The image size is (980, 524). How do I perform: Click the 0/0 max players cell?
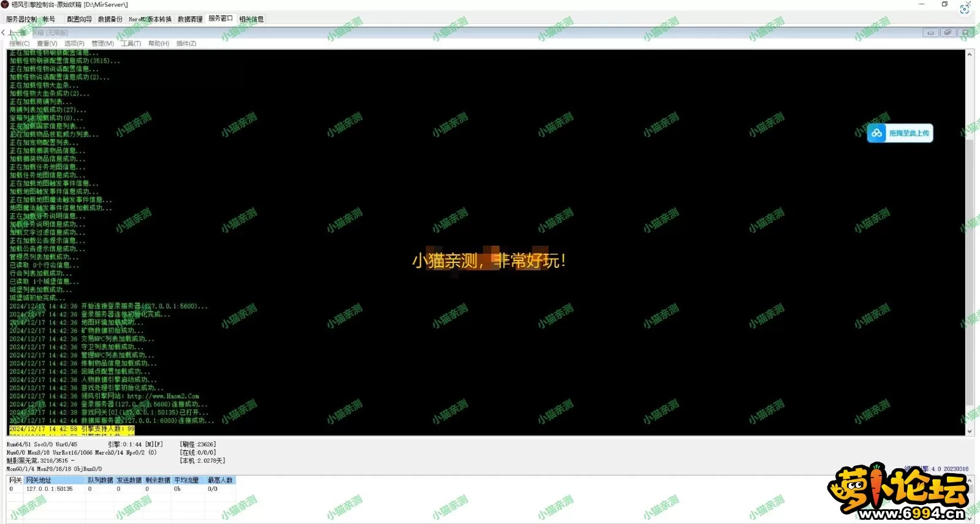213,489
